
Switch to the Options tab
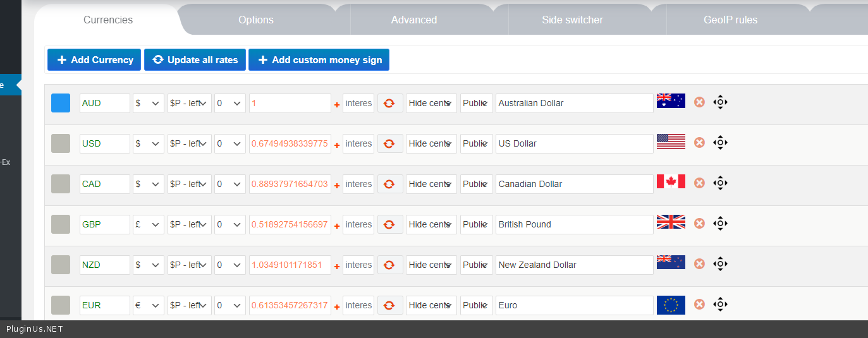[256, 20]
